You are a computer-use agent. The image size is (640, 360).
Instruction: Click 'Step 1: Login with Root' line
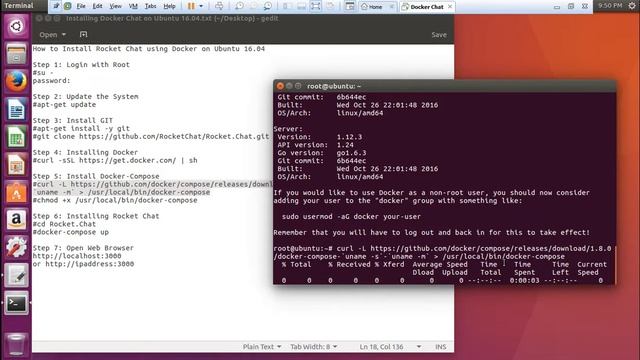[x=81, y=64]
